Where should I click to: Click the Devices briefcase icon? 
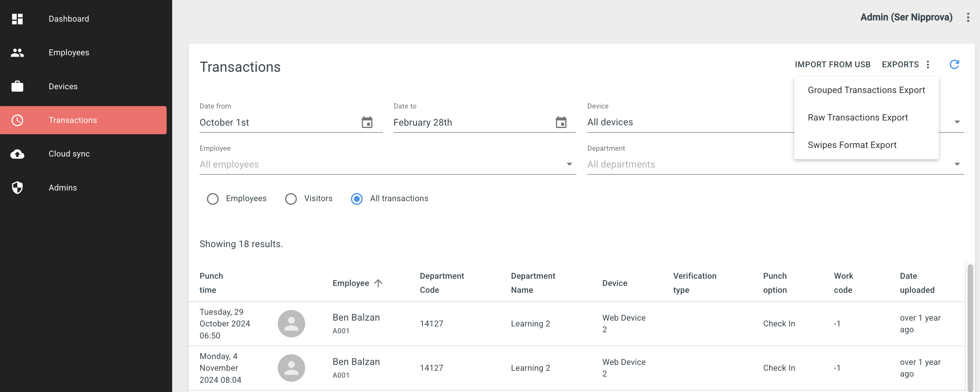pyautogui.click(x=17, y=86)
